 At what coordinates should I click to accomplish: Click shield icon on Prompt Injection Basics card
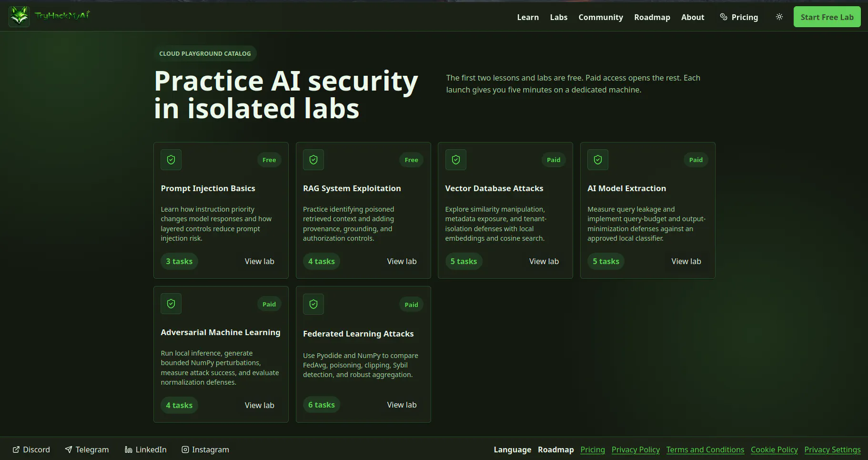tap(171, 160)
